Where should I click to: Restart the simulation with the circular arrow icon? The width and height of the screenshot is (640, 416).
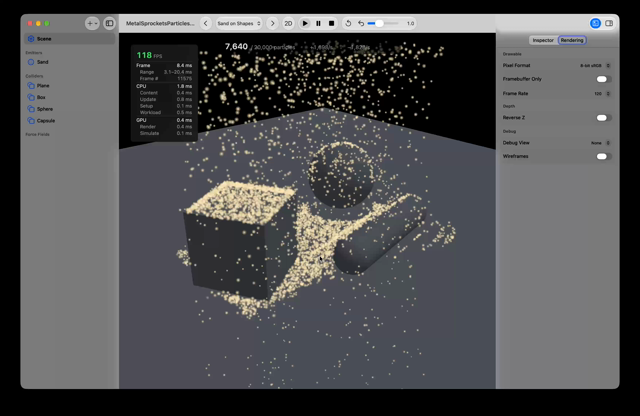(348, 23)
